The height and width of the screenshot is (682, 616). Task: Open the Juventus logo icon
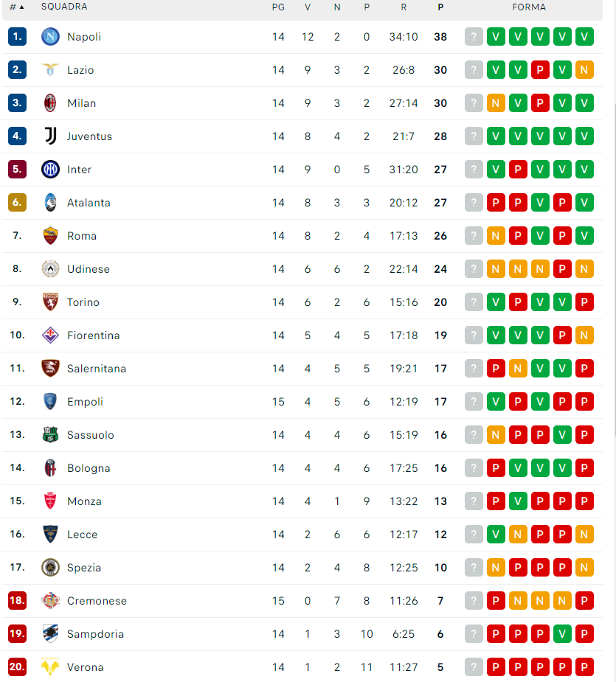tap(50, 136)
